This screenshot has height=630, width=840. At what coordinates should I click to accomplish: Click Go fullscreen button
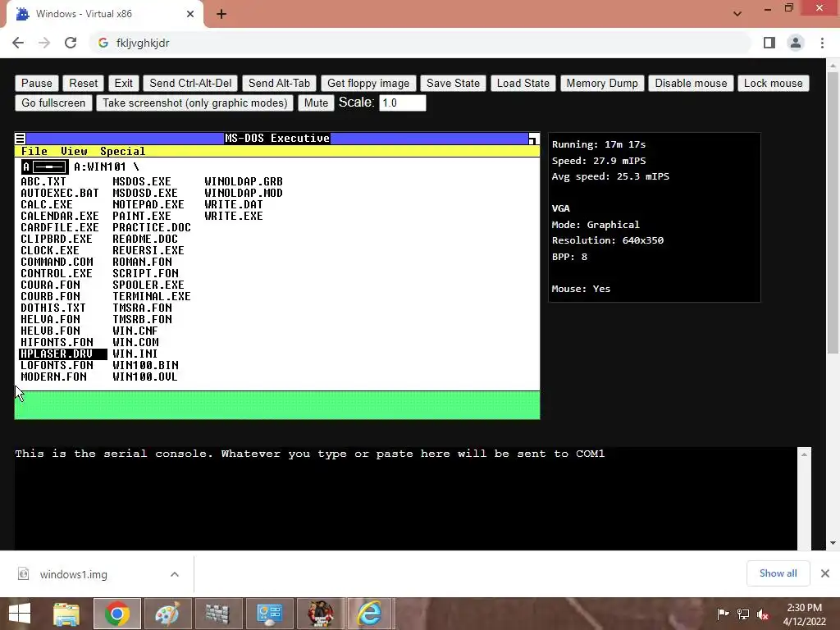53,103
